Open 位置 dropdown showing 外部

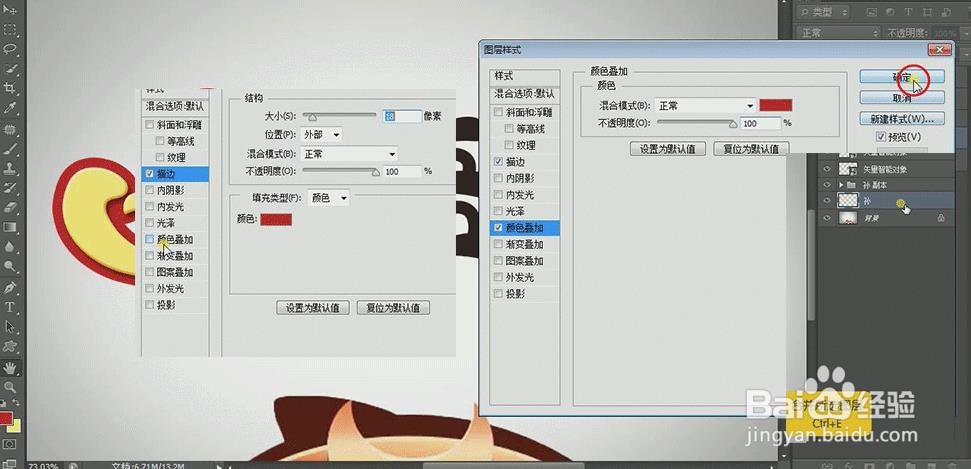321,134
